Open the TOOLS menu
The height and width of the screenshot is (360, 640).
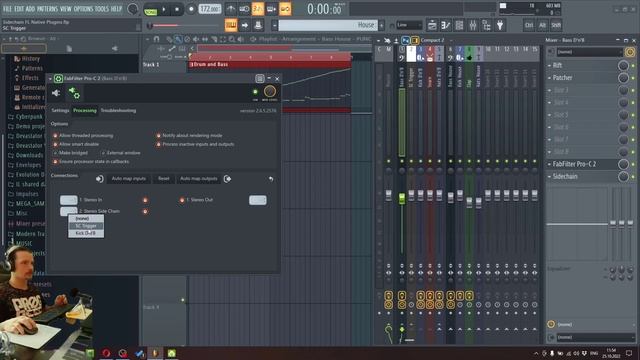point(102,9)
